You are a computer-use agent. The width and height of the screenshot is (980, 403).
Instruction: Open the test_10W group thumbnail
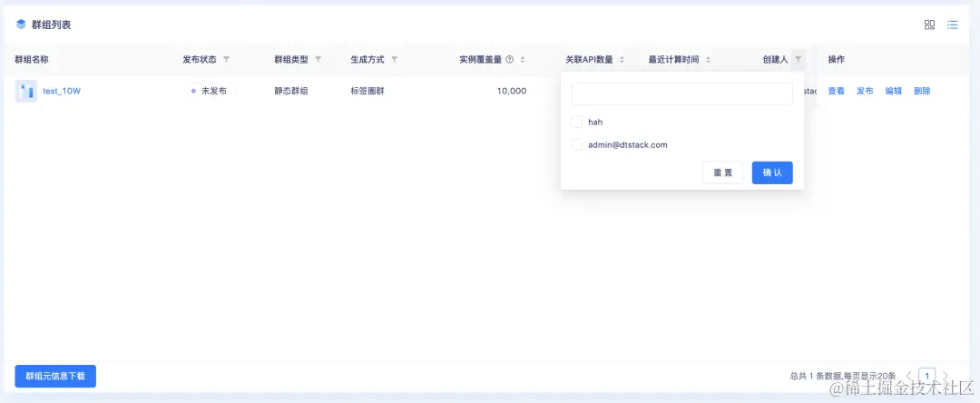(x=25, y=92)
